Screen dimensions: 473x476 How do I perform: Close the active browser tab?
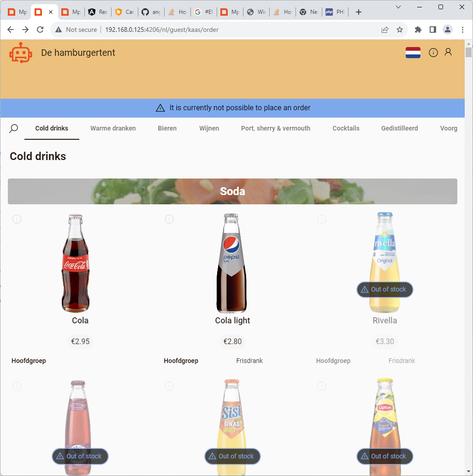51,12
